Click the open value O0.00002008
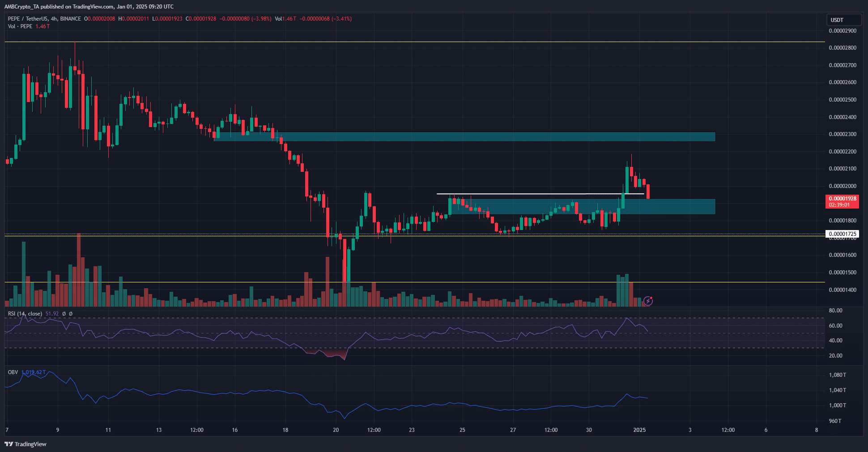 99,19
